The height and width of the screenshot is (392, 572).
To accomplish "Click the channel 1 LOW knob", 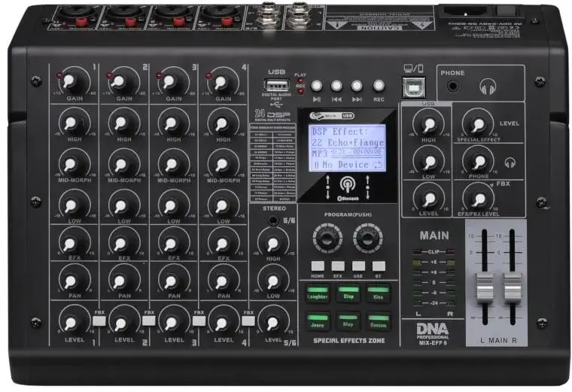I will coord(70,205).
